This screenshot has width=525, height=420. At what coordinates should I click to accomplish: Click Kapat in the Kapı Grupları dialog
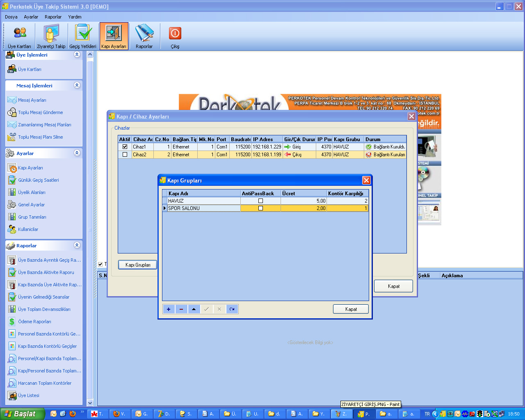pos(351,309)
